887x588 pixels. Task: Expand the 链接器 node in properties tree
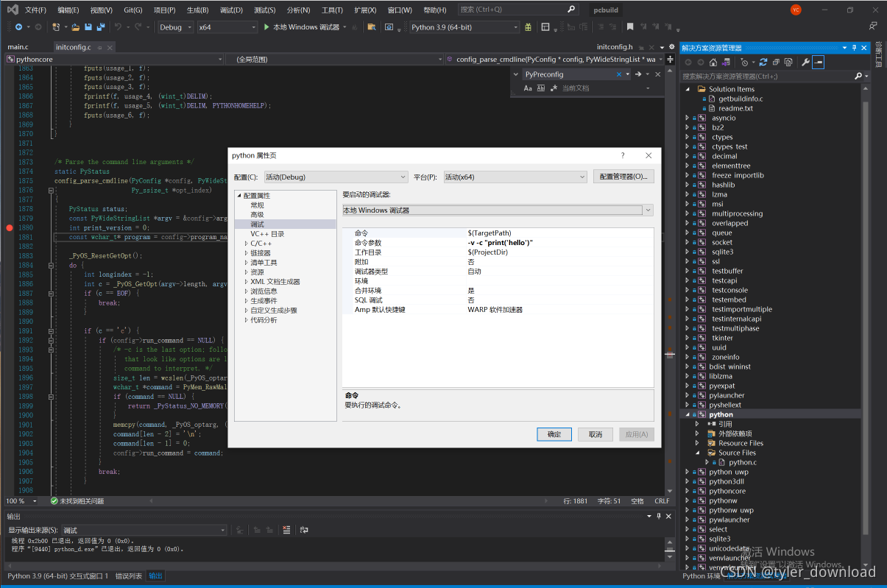coord(247,253)
